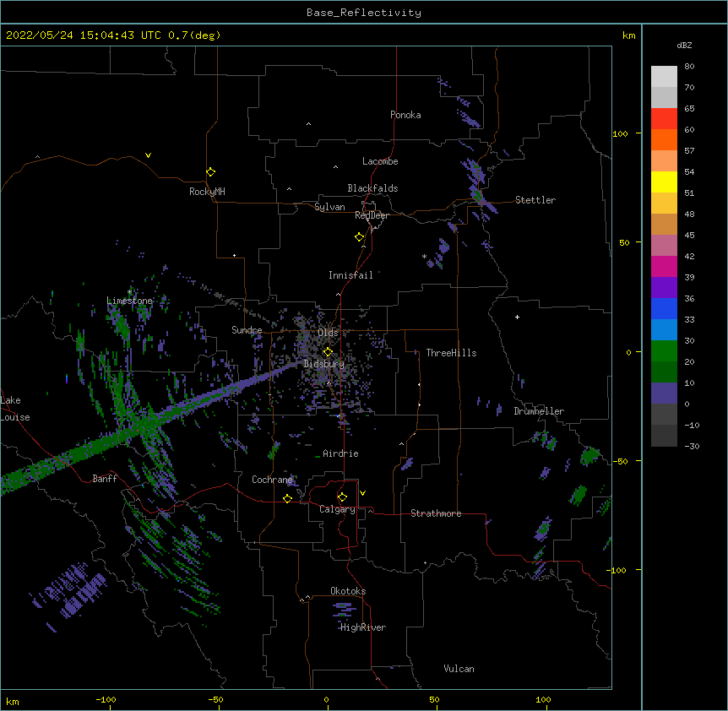Select the HighRiver map label
Viewport: 728px width, 711px height.
(363, 628)
